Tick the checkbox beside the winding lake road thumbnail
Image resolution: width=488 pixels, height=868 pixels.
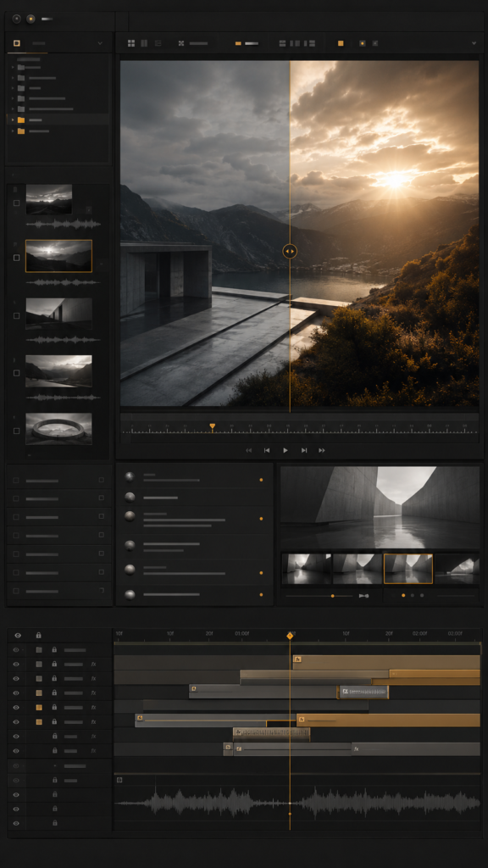pyautogui.click(x=16, y=373)
